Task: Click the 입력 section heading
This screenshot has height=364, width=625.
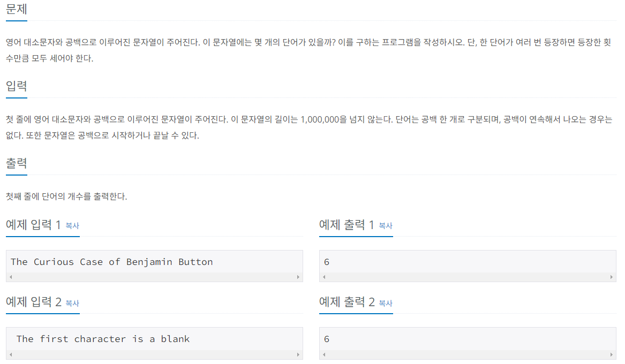Action: pyautogui.click(x=17, y=86)
